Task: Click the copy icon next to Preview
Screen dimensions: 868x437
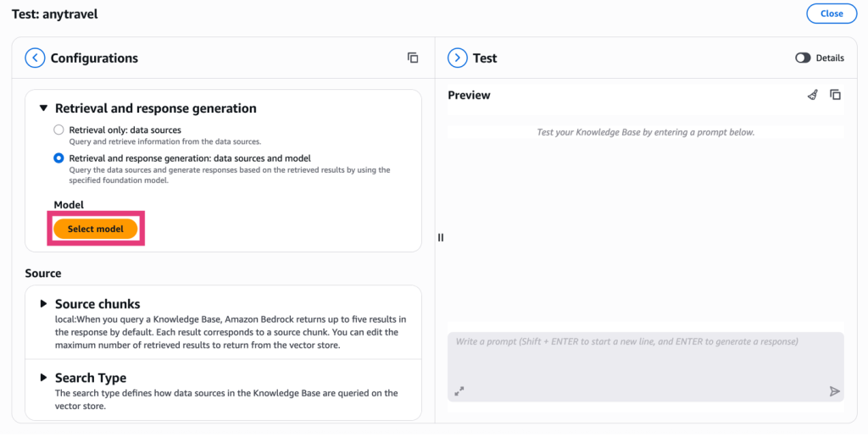Action: pos(835,95)
